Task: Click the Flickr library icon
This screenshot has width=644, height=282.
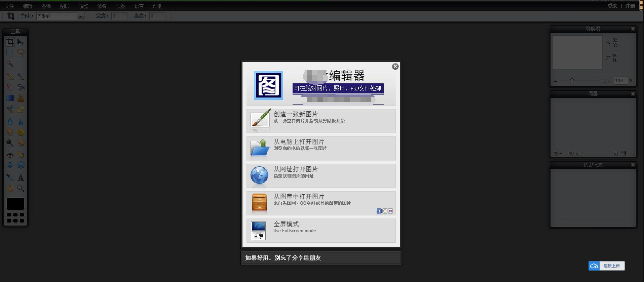Action: coord(390,211)
